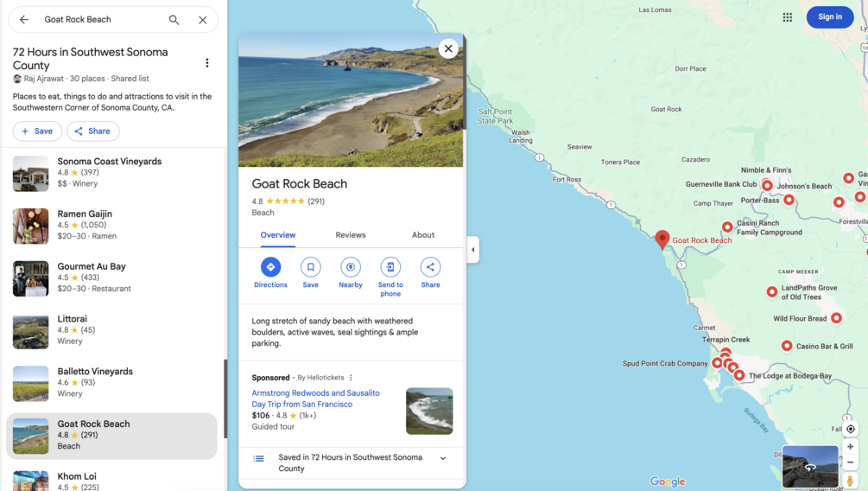Click the Casini Ranch Family Campground marker
The image size is (868, 491).
727,226
